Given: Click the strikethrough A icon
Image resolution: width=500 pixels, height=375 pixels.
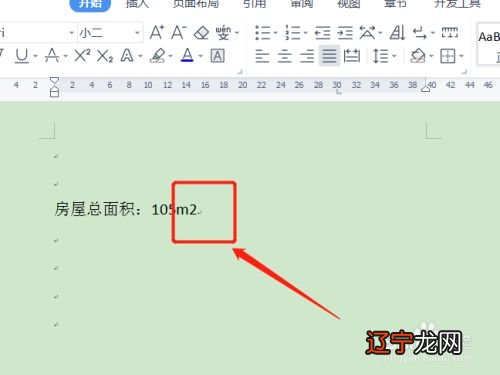Looking at the screenshot, I should pyautogui.click(x=52, y=56).
